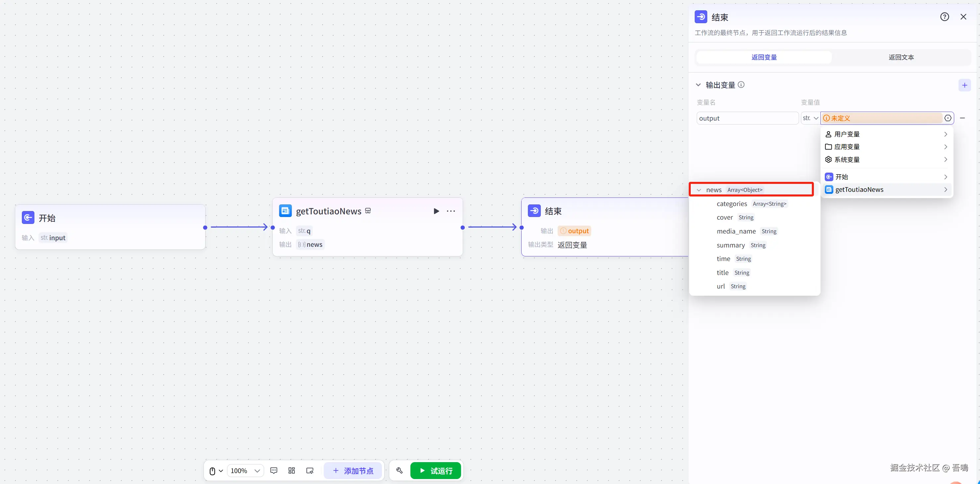Viewport: 980px width, 484px height.
Task: Remove the output variable with minus icon
Action: point(962,118)
